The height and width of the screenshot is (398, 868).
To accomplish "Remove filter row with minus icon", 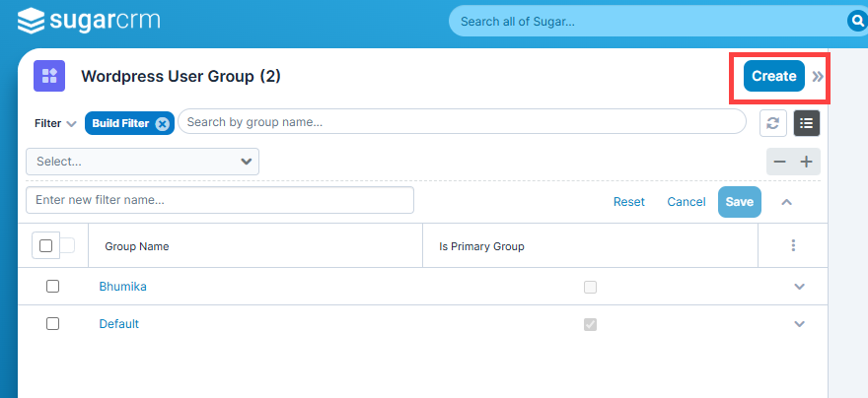I will point(779,162).
